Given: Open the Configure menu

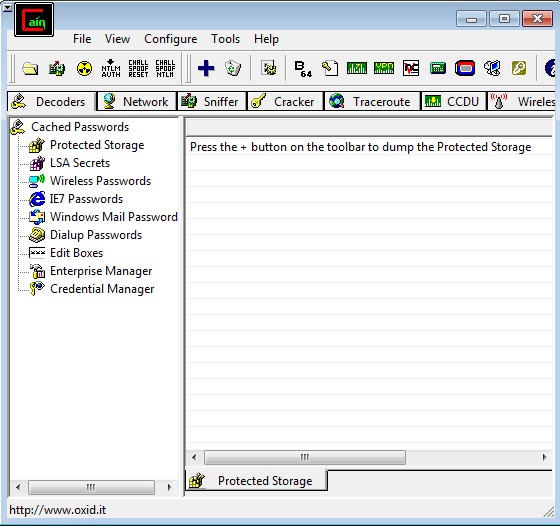Looking at the screenshot, I should pos(171,39).
